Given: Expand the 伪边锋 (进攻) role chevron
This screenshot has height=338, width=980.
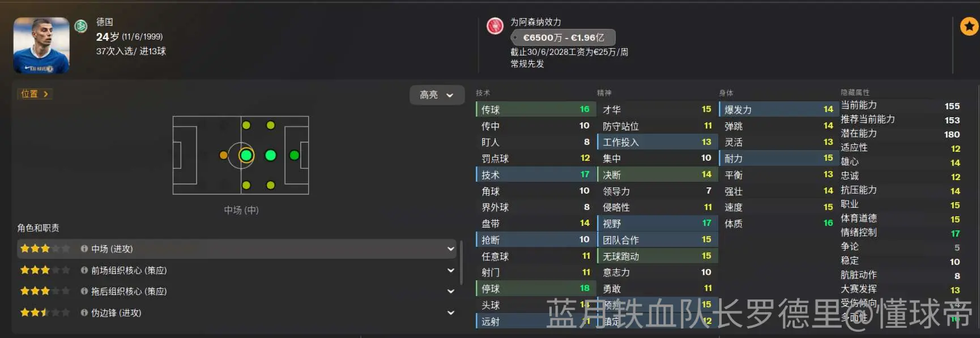Looking at the screenshot, I should click(x=451, y=313).
